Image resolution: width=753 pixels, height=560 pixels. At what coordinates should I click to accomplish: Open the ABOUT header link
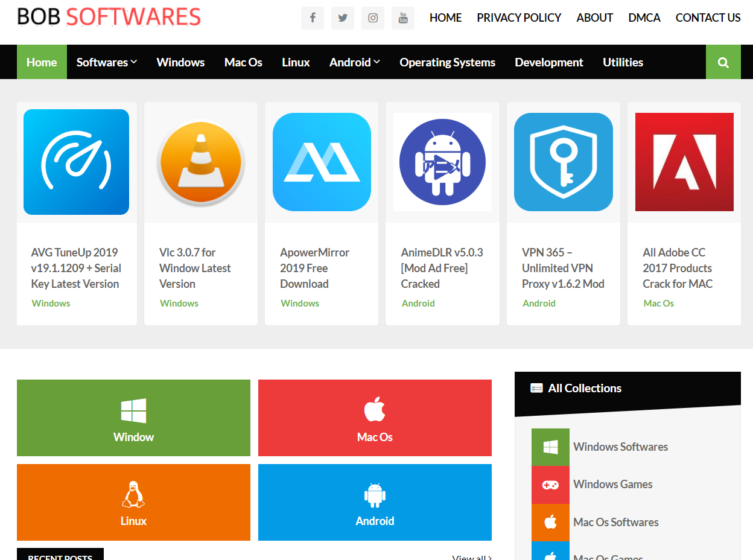(595, 18)
